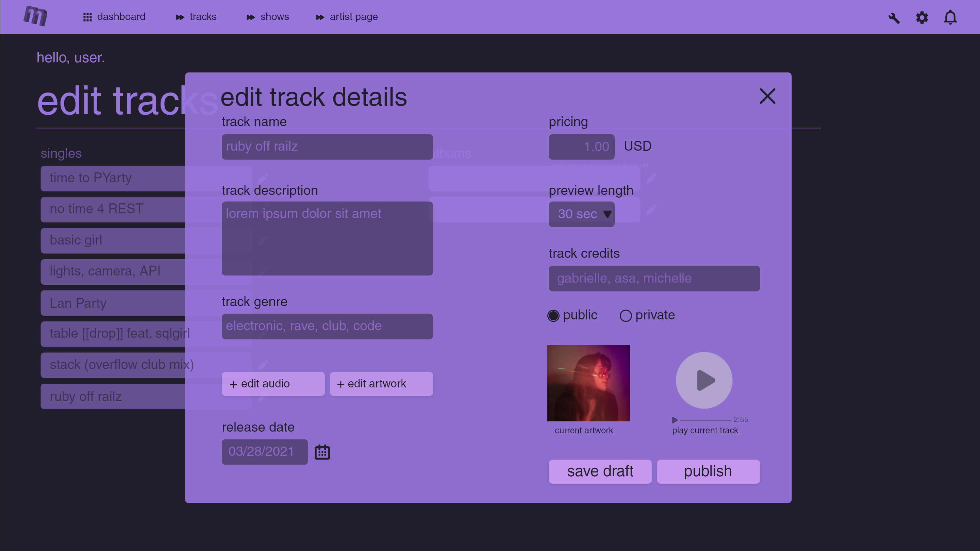Click the small play icon by timeline
980x551 pixels.
(x=675, y=420)
